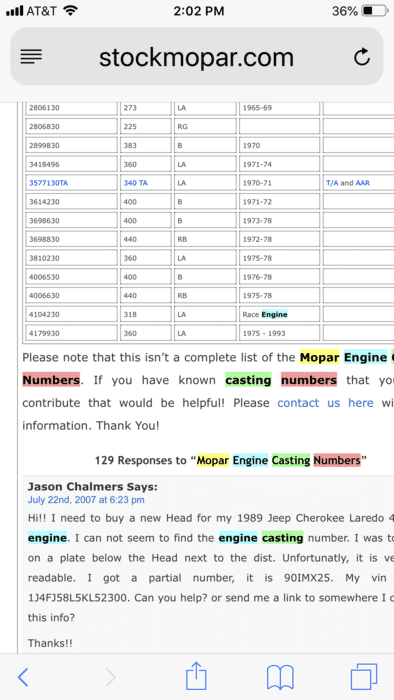Select the 1971-74 years cell

[279, 164]
